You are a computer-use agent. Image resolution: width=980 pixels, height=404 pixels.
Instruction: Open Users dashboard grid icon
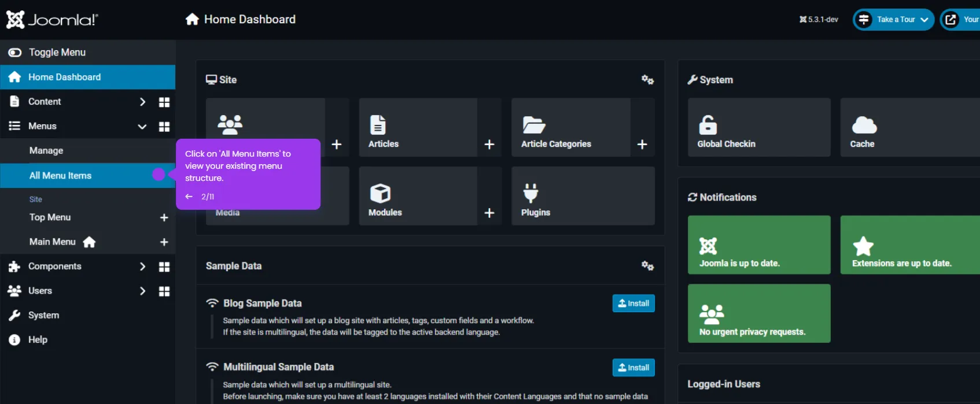click(164, 291)
